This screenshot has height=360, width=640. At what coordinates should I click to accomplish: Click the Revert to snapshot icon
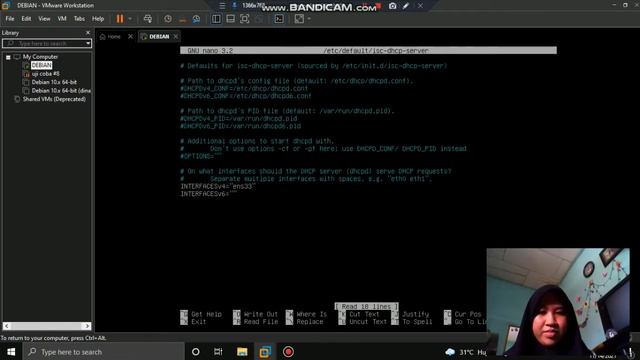[x=182, y=19]
